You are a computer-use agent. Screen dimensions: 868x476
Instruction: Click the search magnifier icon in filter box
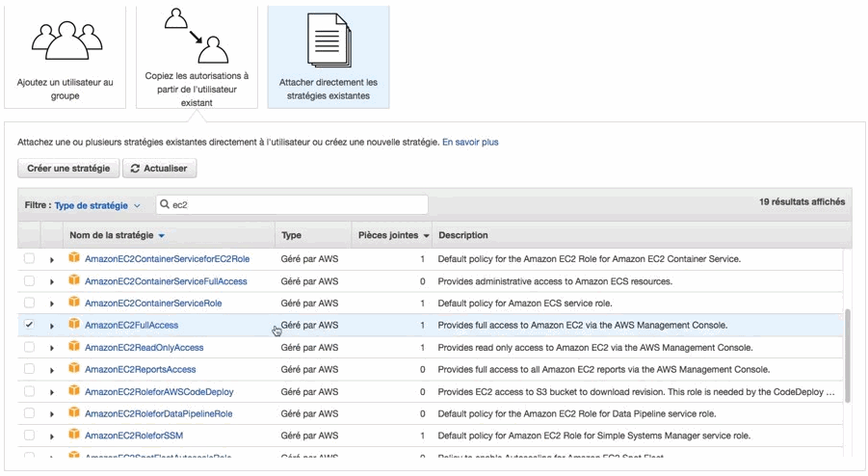click(165, 204)
